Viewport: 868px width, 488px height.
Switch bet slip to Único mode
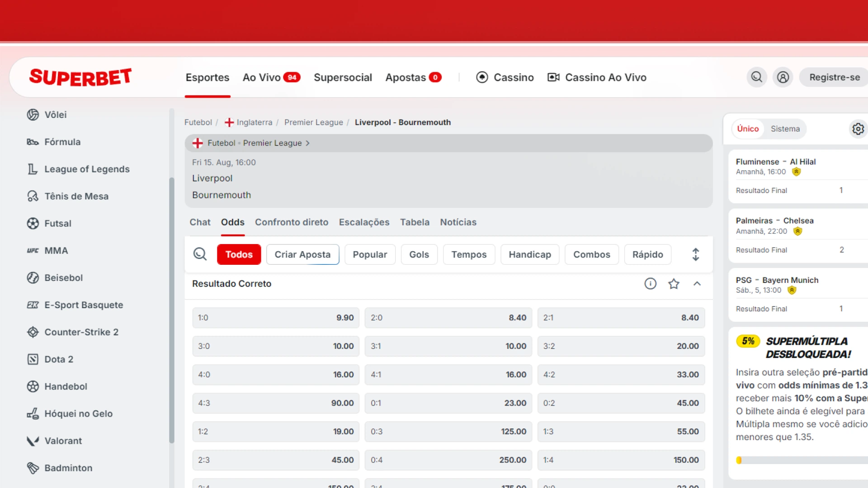pos(748,129)
